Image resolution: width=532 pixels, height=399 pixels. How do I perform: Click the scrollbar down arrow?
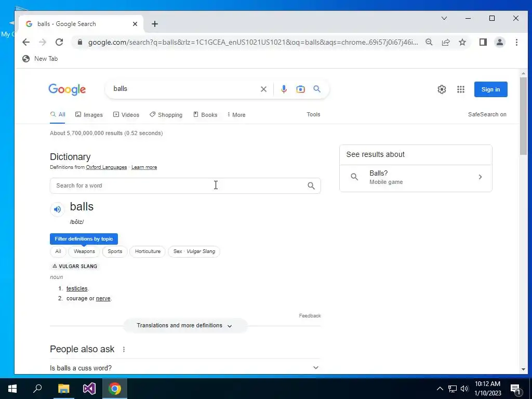tap(523, 369)
